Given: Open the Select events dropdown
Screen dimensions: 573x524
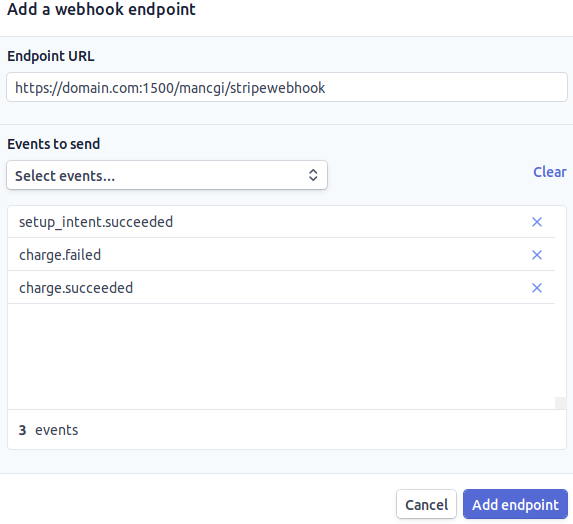Looking at the screenshot, I should pos(167,175).
